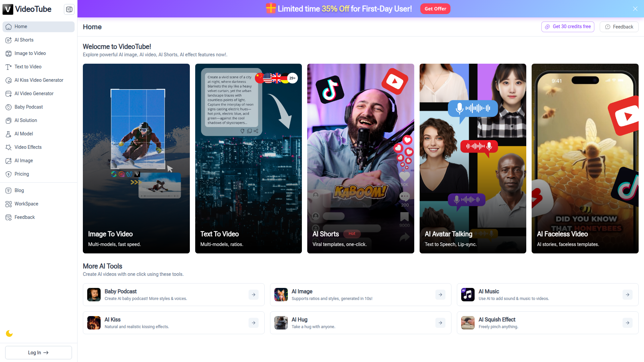
Task: Click the VideoTube logo icon
Action: click(8, 9)
